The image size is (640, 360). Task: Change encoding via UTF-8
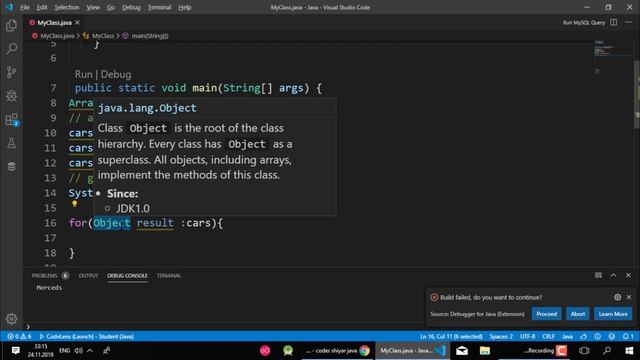(527, 336)
